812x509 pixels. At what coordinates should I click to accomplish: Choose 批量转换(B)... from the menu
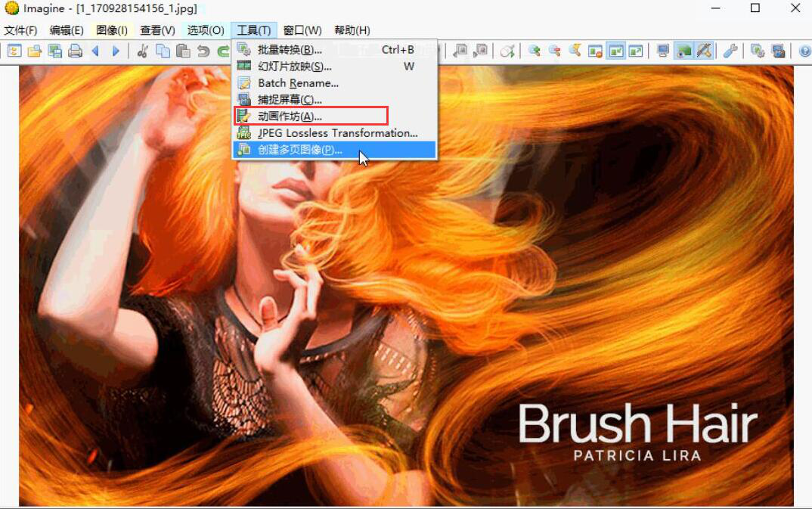click(x=334, y=50)
